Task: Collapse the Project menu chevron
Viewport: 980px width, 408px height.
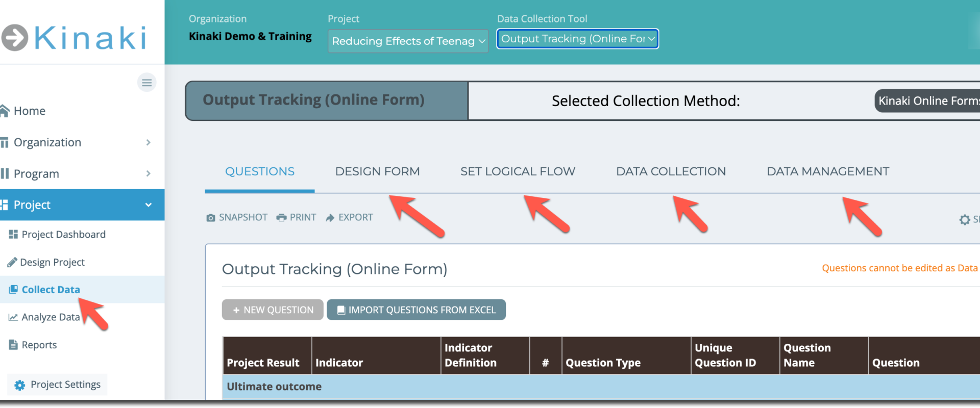Action: click(x=149, y=205)
